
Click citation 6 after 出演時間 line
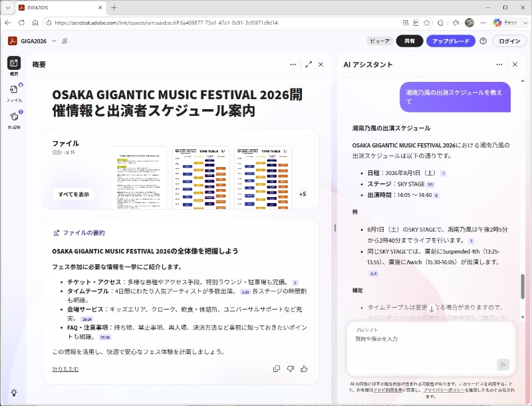click(x=436, y=196)
